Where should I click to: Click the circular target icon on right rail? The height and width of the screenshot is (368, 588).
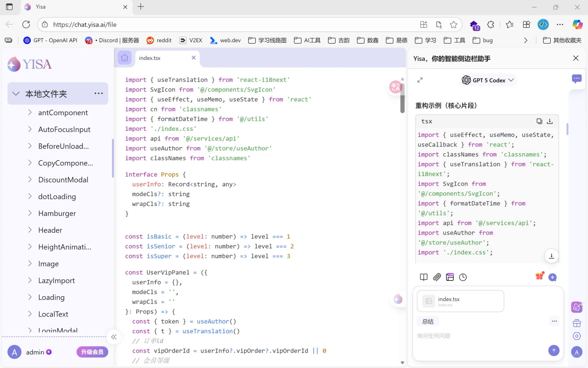point(577,336)
